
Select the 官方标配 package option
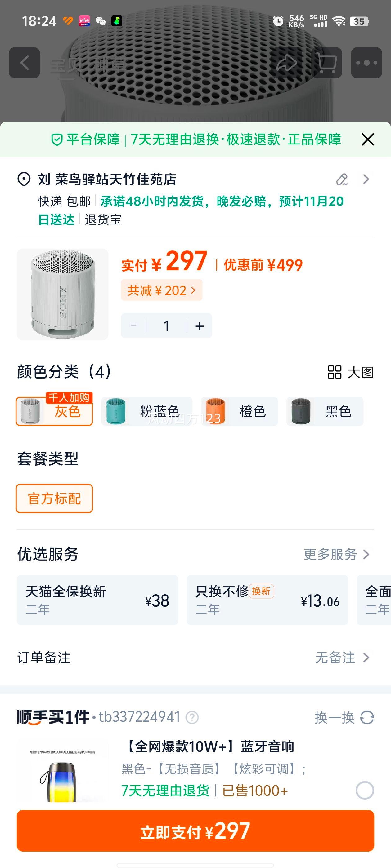coord(54,498)
